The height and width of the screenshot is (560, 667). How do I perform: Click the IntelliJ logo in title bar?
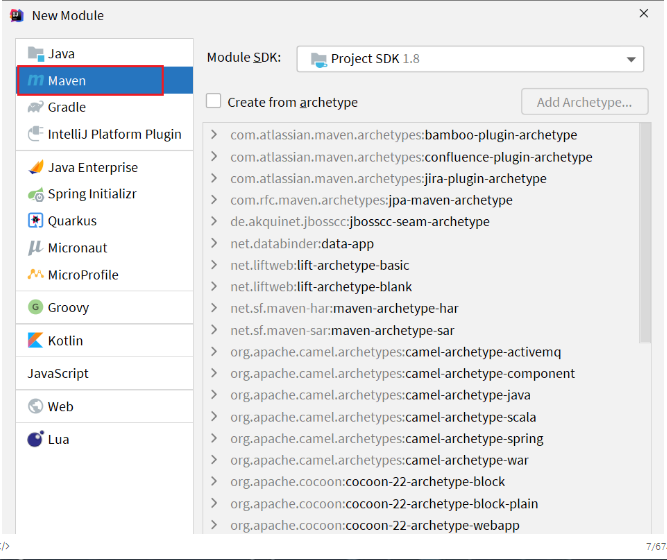coord(17,15)
